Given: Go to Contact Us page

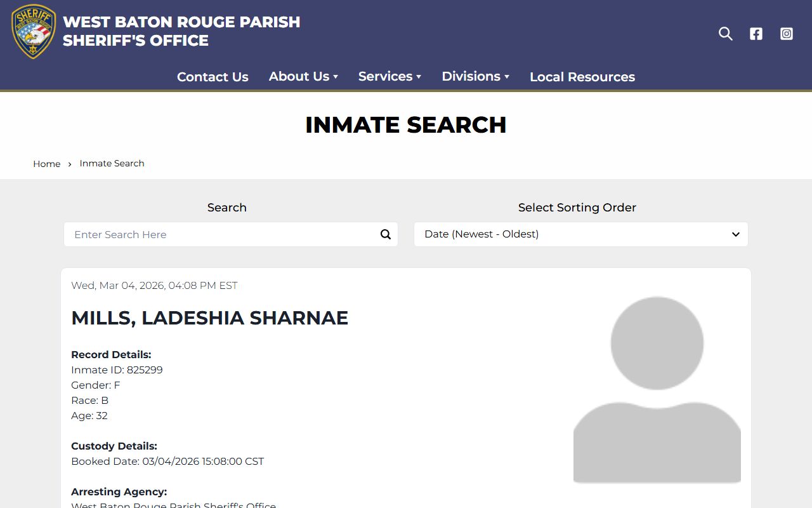Looking at the screenshot, I should click(x=213, y=77).
